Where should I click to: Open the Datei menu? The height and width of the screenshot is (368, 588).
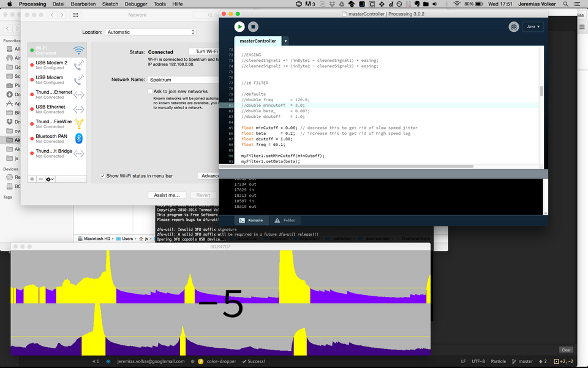(58, 4)
